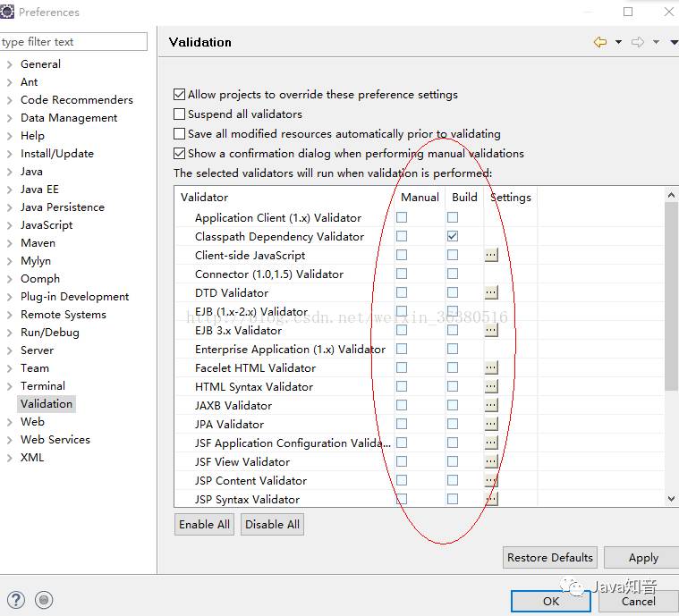
Task: Open the view menu dropdown arrow
Action: point(674,42)
